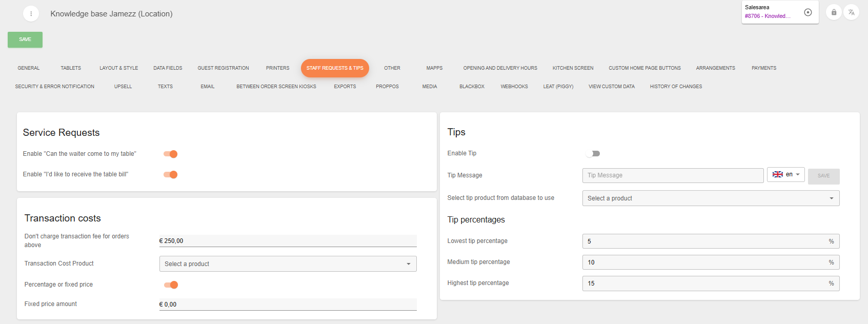
Task: Click the Tip Message Save button
Action: click(x=823, y=176)
